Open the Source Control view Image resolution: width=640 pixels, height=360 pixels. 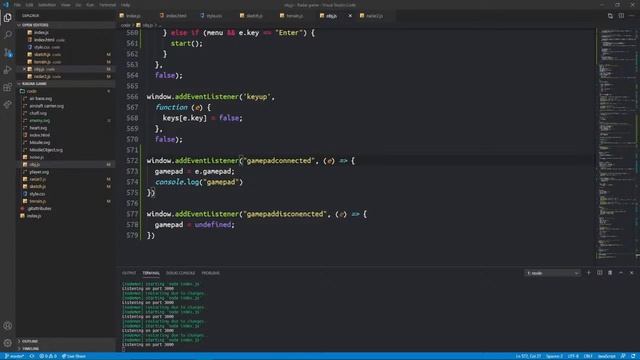[x=8, y=53]
